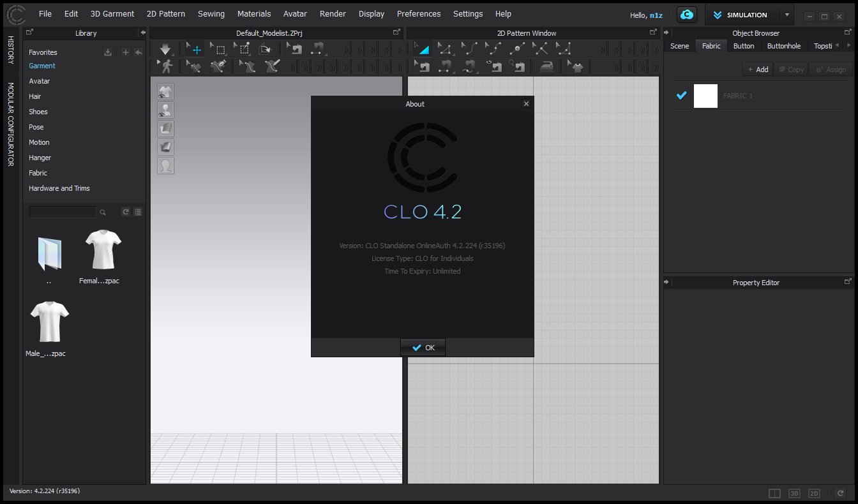This screenshot has height=504, width=858.
Task: Select the last triangle pattern tool in 2D toolbar
Action: pyautogui.click(x=564, y=49)
